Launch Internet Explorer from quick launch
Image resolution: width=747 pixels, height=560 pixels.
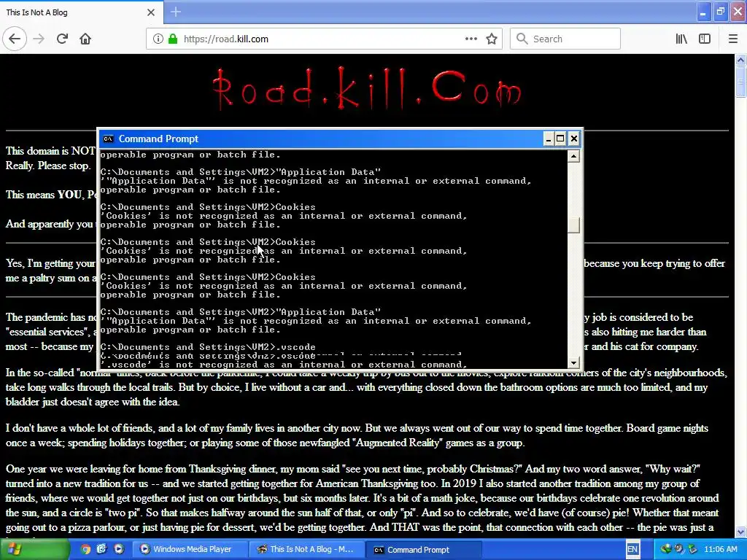tap(101, 550)
